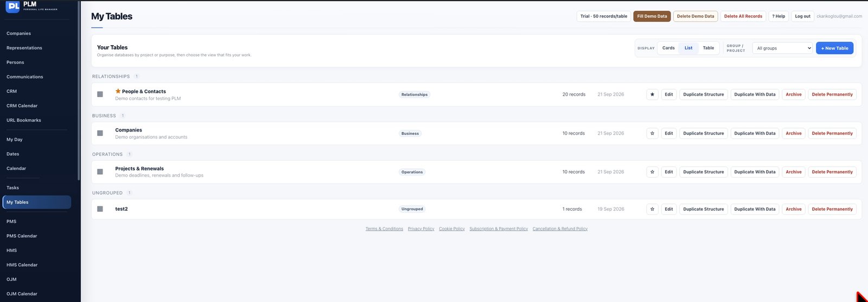Open Terms & Conditions link
The width and height of the screenshot is (868, 302).
[x=384, y=229]
